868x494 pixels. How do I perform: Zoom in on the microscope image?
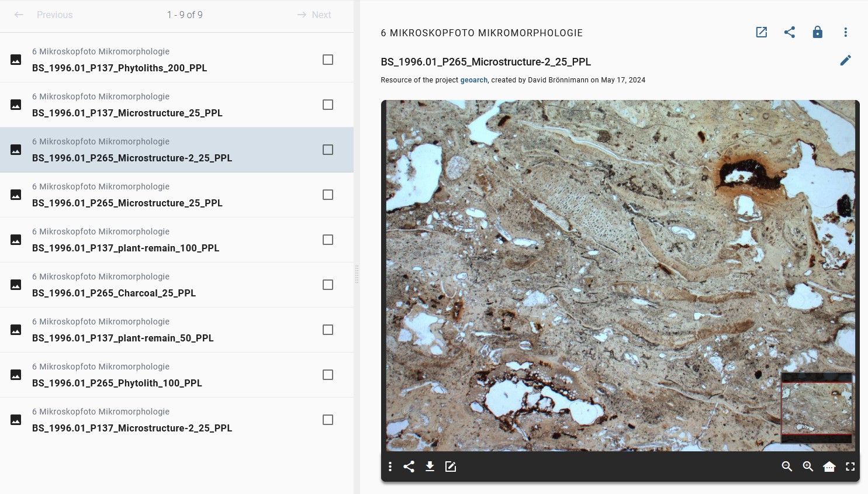808,467
